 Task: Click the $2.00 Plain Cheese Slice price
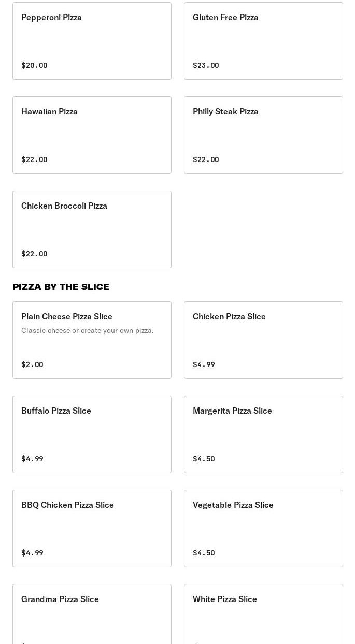32,364
